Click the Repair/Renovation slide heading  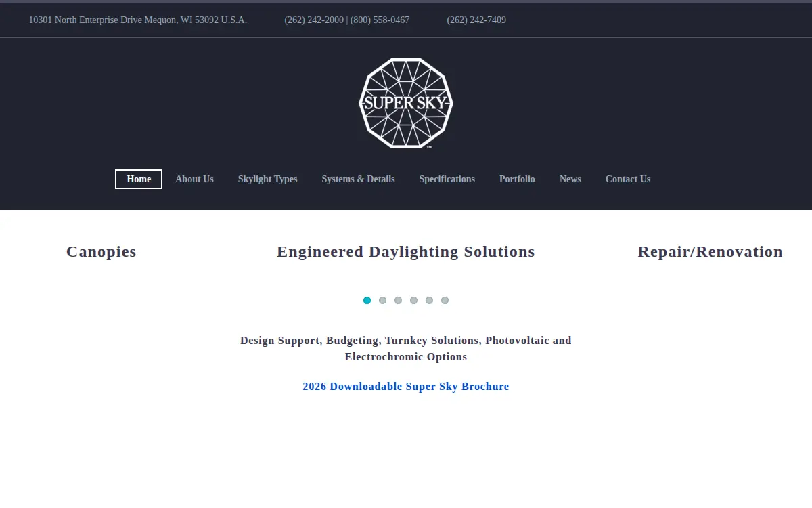point(710,252)
